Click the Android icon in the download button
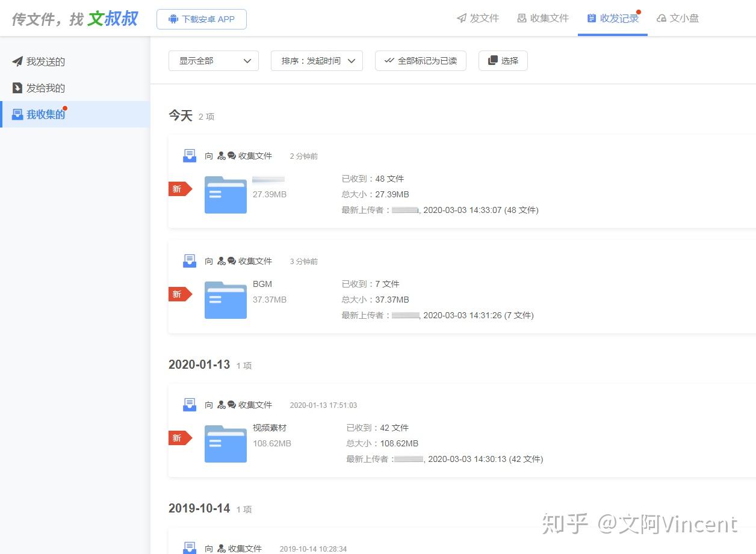Image resolution: width=756 pixels, height=554 pixels. tap(173, 19)
